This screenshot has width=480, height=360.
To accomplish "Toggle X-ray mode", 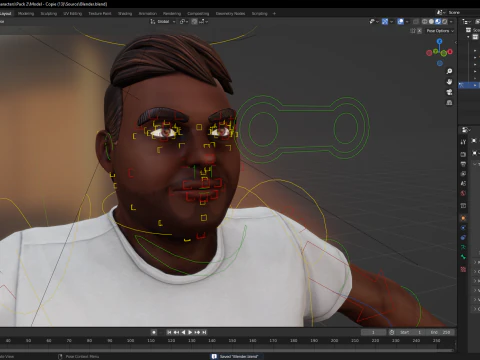I will (x=416, y=21).
